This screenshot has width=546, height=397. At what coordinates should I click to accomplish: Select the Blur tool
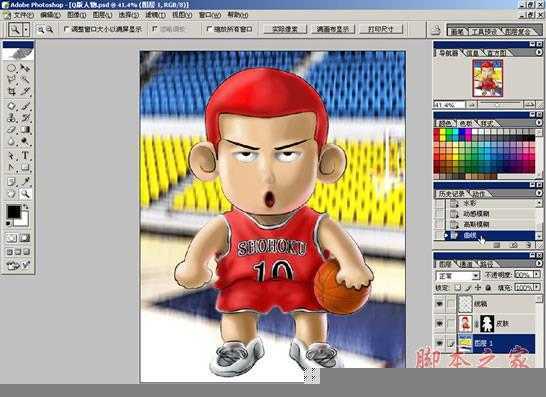pyautogui.click(x=11, y=141)
